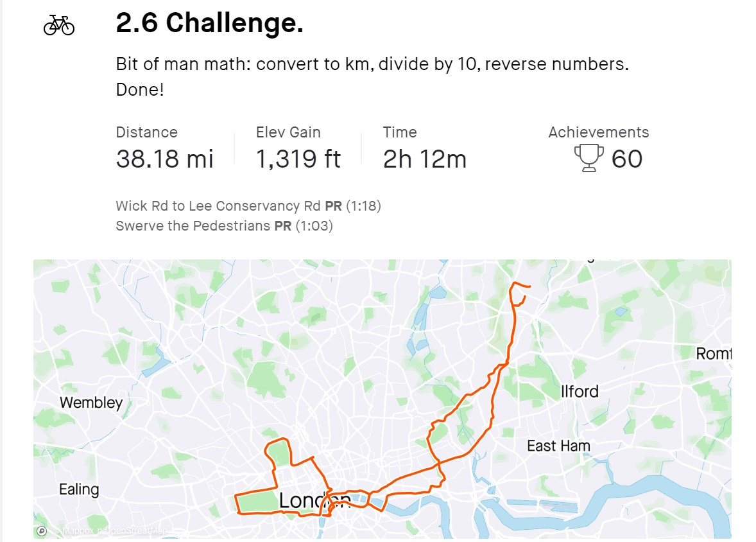This screenshot has height=542, width=756.
Task: Open the 2.6 Challenge activity title
Action: coord(210,22)
